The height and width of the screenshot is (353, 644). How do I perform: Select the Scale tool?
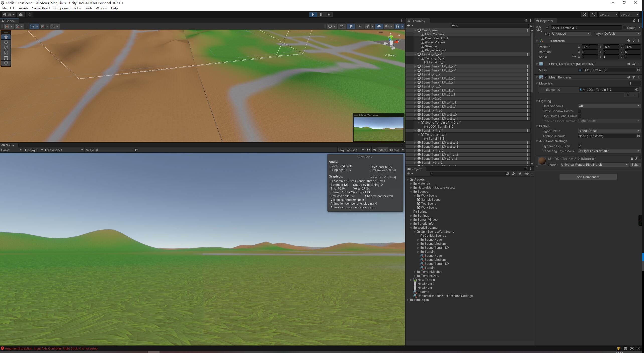click(6, 53)
